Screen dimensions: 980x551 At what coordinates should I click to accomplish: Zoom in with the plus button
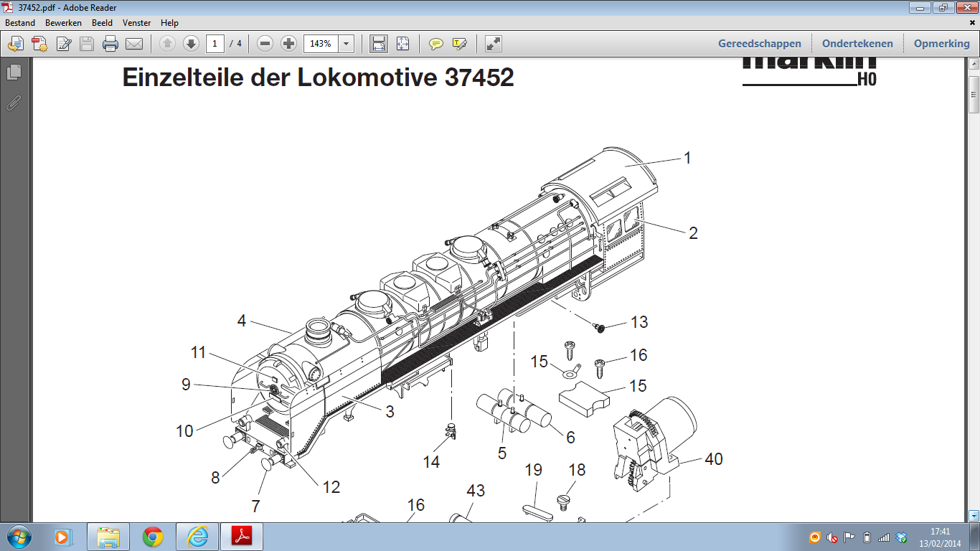[x=288, y=44]
